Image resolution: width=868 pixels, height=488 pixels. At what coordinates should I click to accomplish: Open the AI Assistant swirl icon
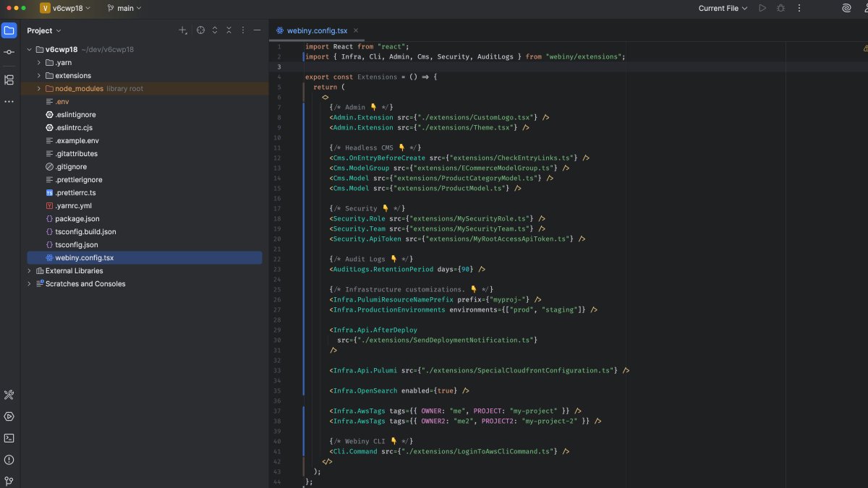tap(846, 8)
